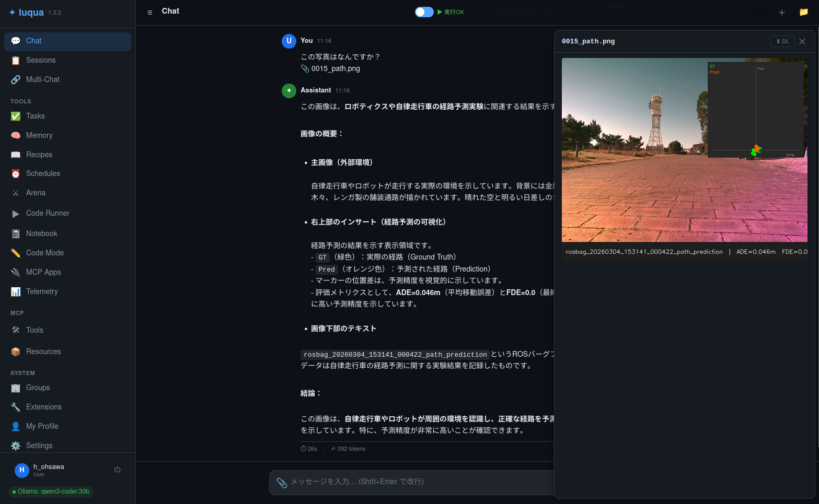Open Multi-Chat in the sidebar

click(43, 79)
